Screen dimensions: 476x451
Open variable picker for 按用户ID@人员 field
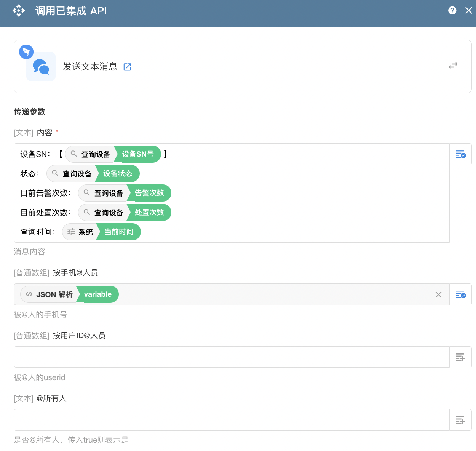point(460,357)
